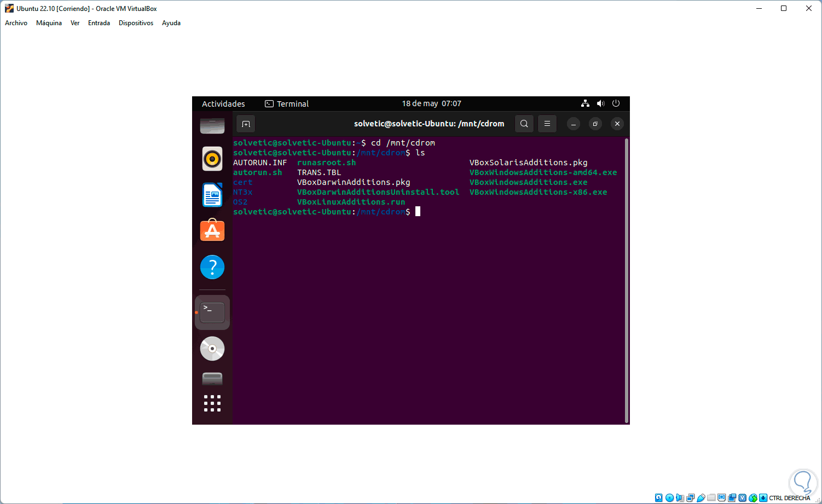
Task: Click the VirtualBox app icon in title bar
Action: 9,8
